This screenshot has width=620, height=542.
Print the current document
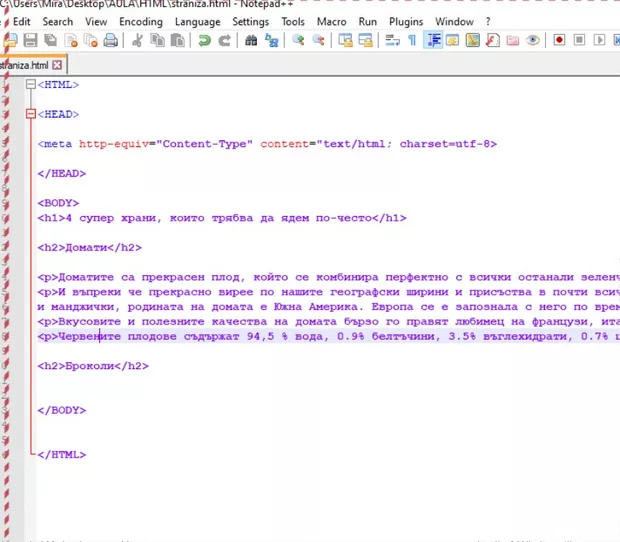[110, 41]
